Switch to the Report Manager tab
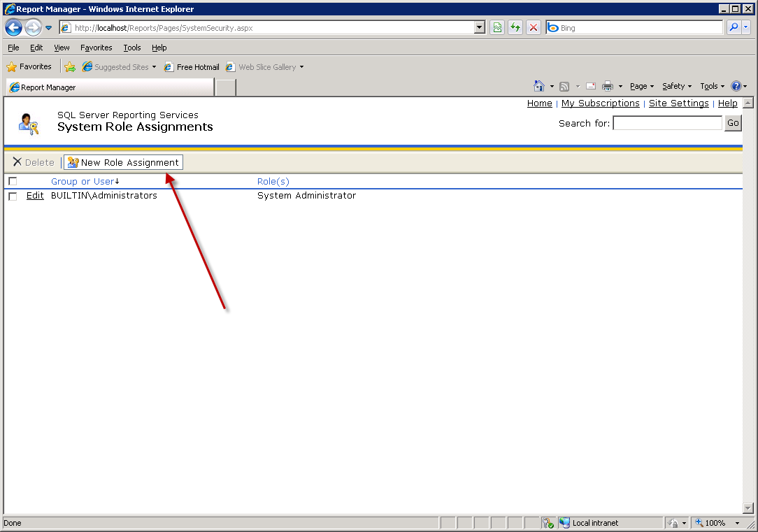Viewport: 758px width, 532px height. coord(110,87)
